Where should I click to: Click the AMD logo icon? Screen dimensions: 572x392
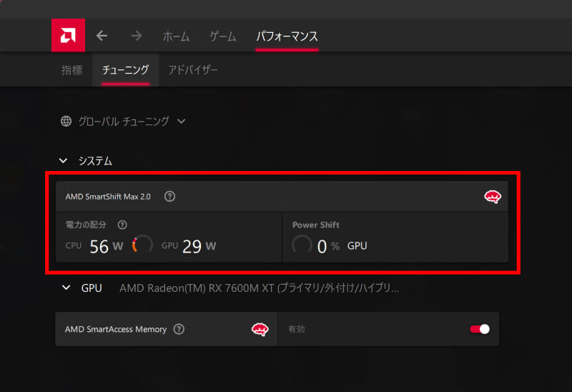point(68,35)
